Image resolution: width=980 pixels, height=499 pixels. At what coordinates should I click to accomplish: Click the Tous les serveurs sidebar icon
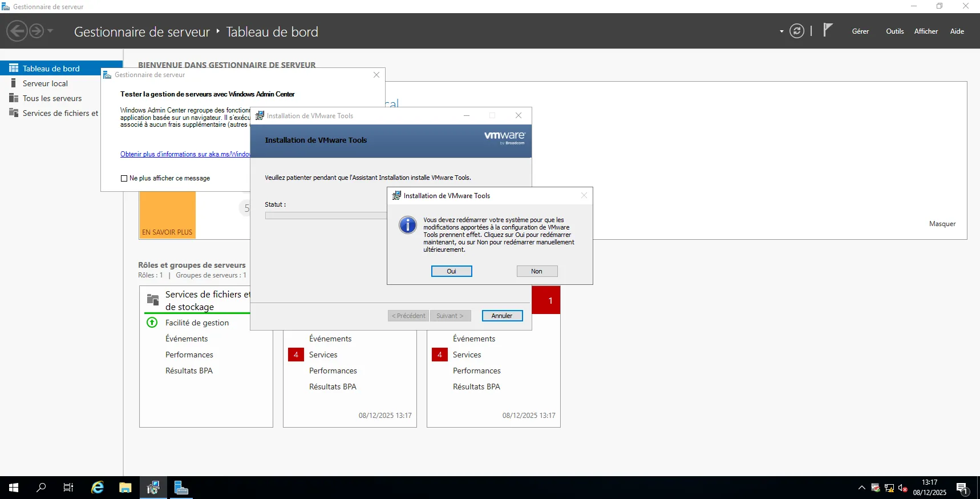tap(14, 98)
